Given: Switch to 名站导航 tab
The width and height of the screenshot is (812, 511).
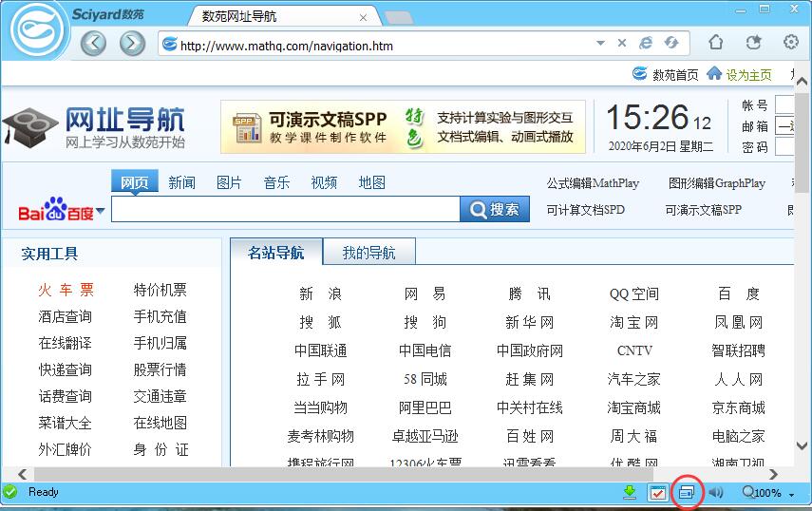Looking at the screenshot, I should pos(276,253).
